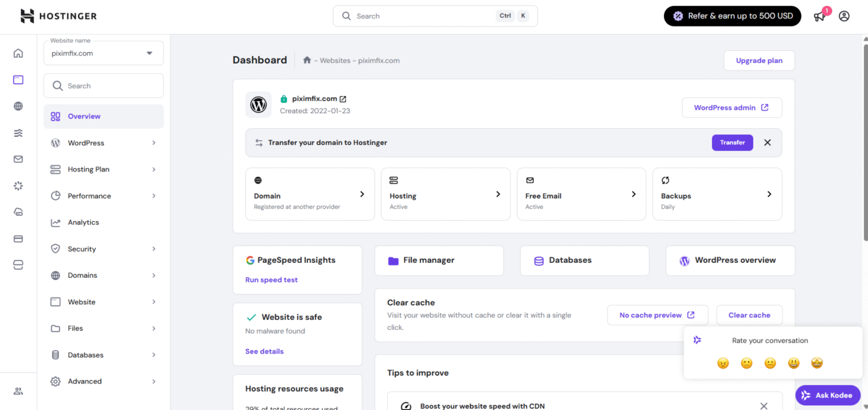Viewport: 868px width, 410px height.
Task: Open the user profile account icon
Action: (x=844, y=16)
